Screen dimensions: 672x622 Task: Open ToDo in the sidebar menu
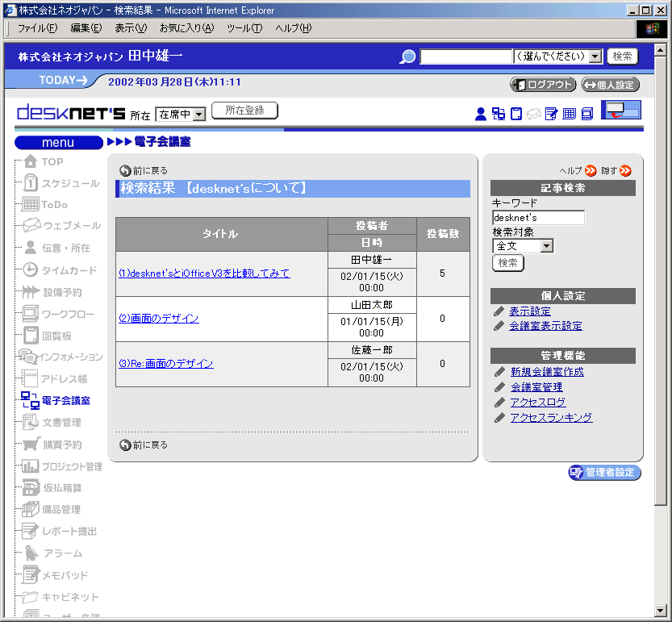(x=44, y=204)
